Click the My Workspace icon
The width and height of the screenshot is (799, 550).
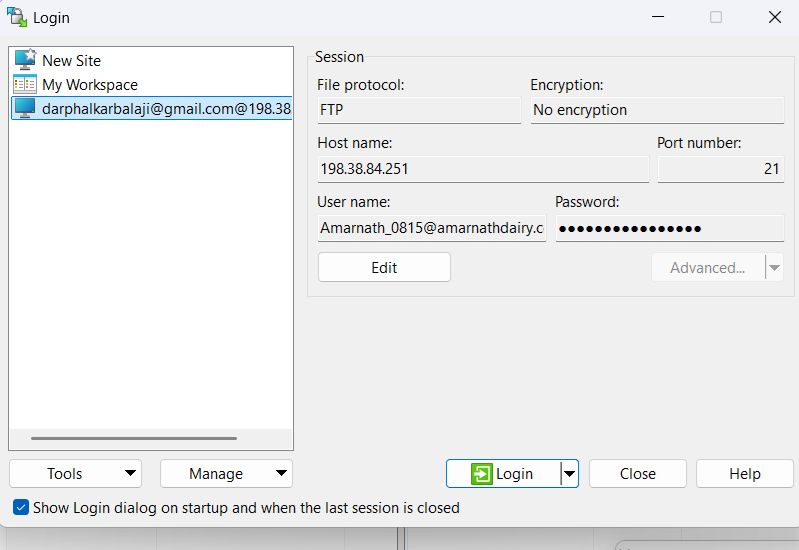25,85
